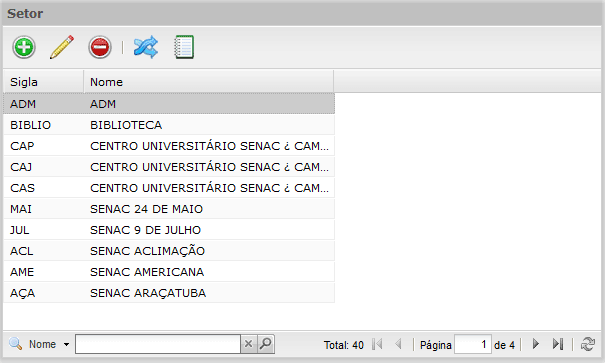The height and width of the screenshot is (363, 605).
Task: Click inside the search text field
Action: click(158, 344)
